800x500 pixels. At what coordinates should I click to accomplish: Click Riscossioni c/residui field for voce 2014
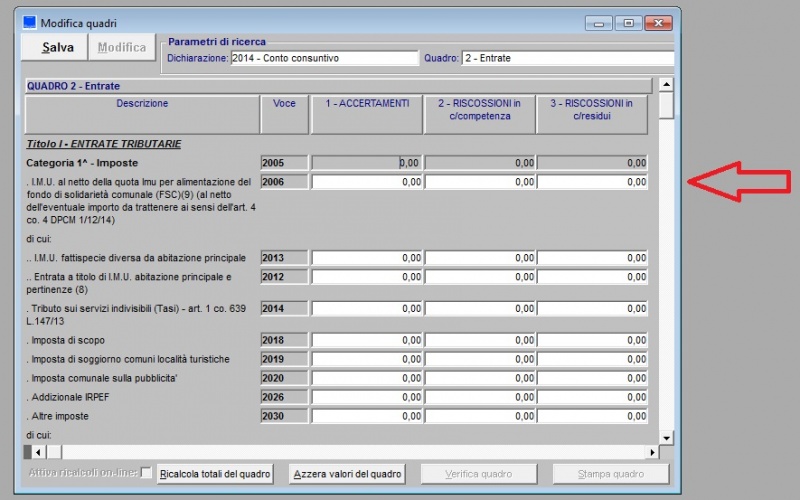click(x=592, y=309)
